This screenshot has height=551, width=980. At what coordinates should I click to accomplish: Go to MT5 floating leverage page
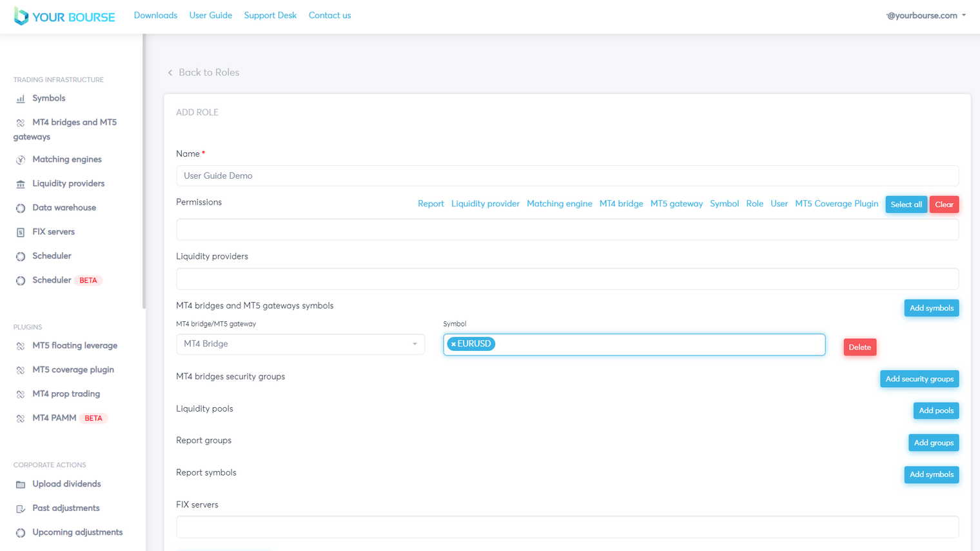click(75, 346)
